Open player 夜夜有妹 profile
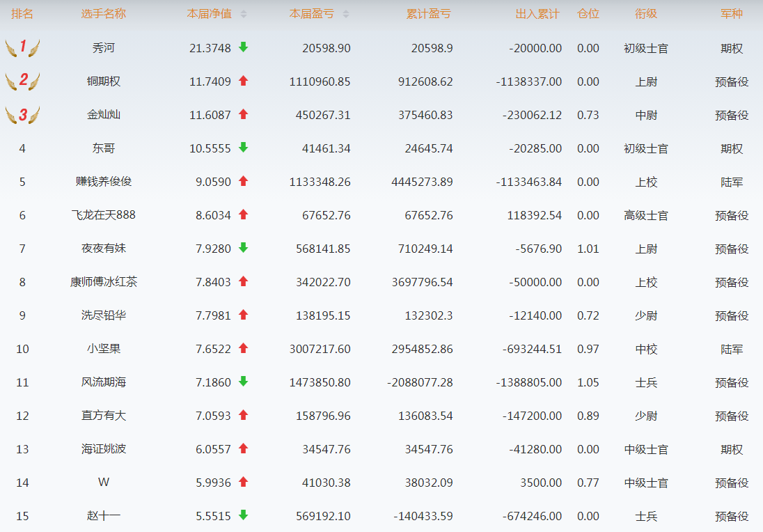The image size is (763, 532). pos(104,248)
